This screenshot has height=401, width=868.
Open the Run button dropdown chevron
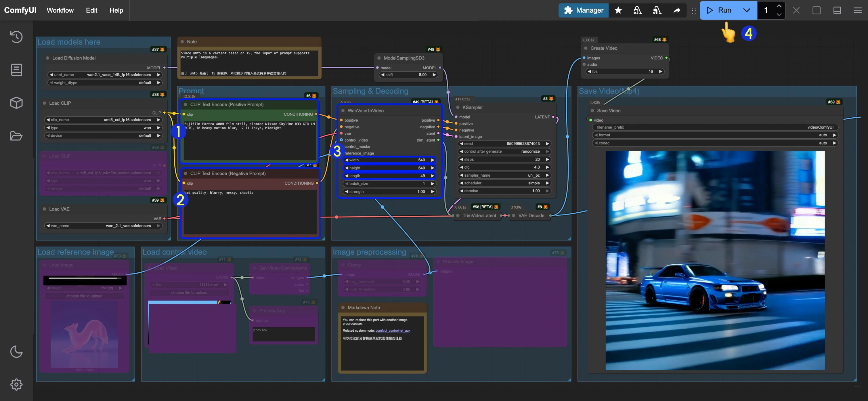[746, 10]
